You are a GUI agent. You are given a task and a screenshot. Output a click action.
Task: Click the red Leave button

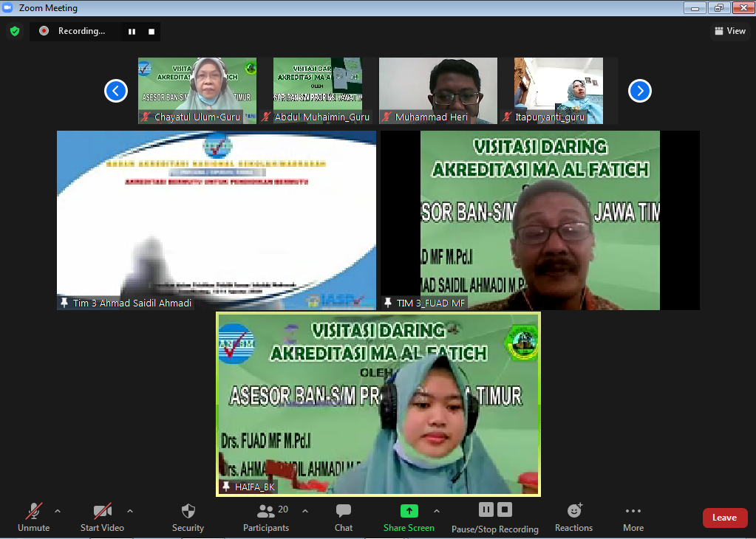click(724, 518)
